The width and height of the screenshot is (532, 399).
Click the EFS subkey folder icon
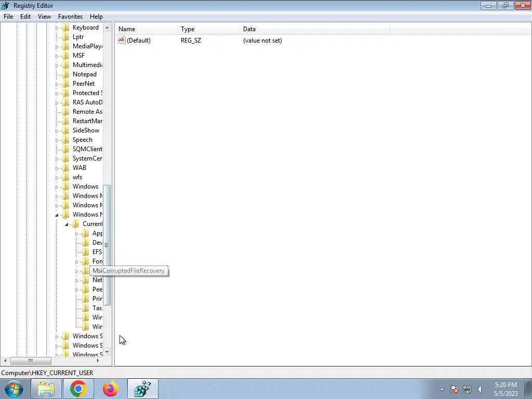pyautogui.click(x=86, y=252)
